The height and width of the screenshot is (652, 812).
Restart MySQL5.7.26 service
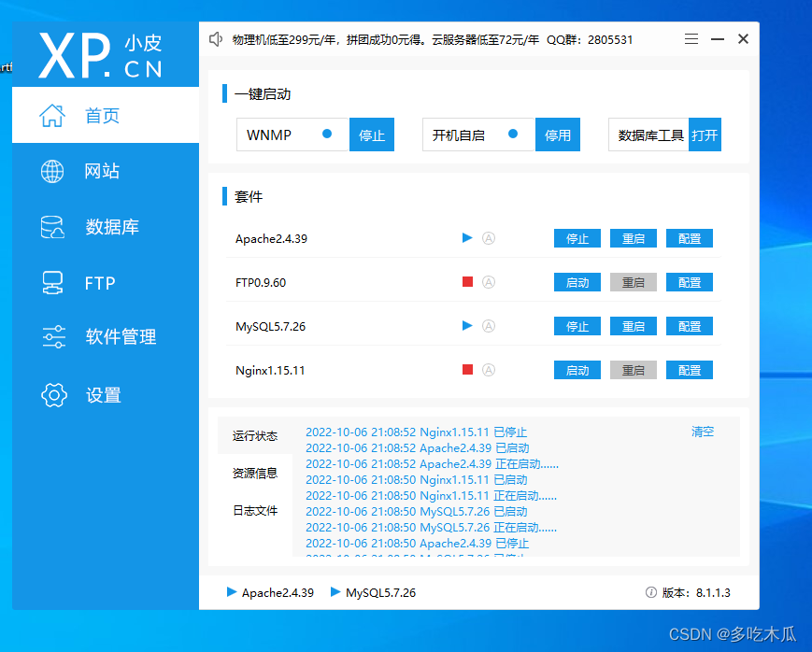634,326
